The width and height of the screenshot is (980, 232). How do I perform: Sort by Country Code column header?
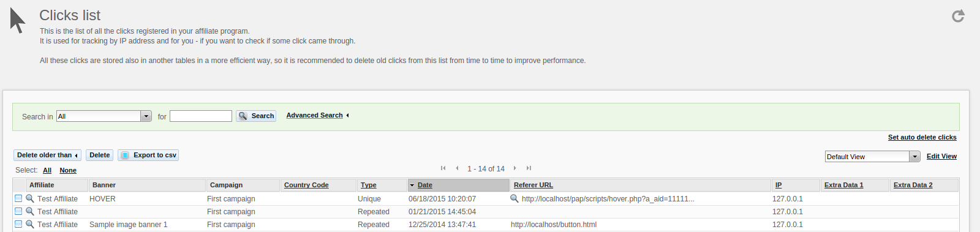coord(306,185)
